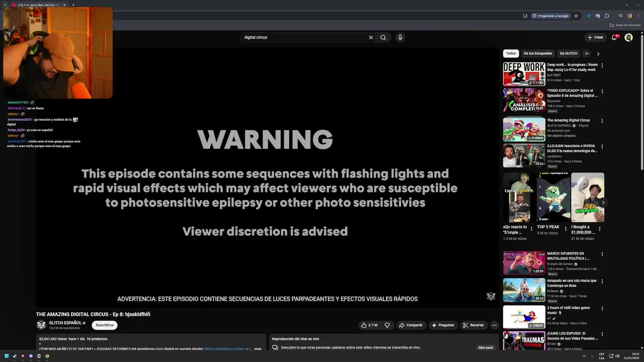
Task: Click the '32,347,432 vistas' text
Action: 53,339
